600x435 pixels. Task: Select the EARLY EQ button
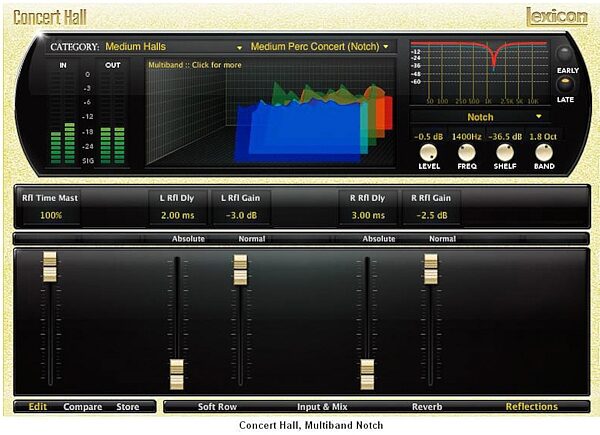[565, 54]
